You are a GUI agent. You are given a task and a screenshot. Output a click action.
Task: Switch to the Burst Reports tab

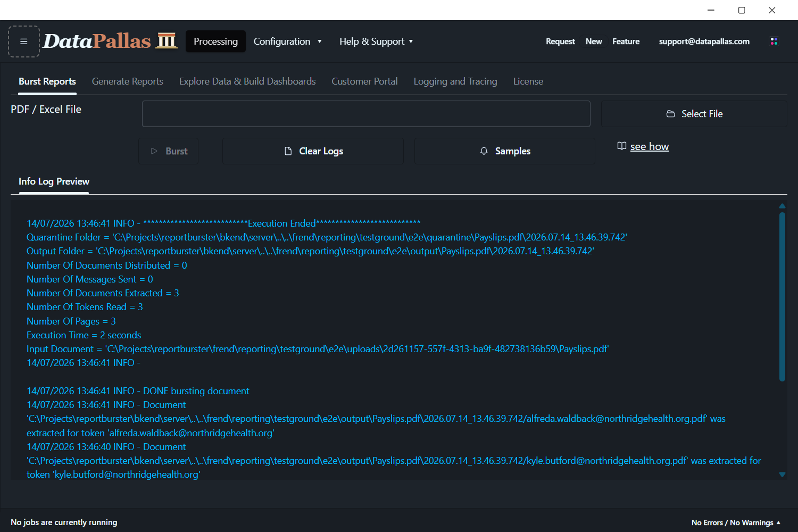pos(47,81)
